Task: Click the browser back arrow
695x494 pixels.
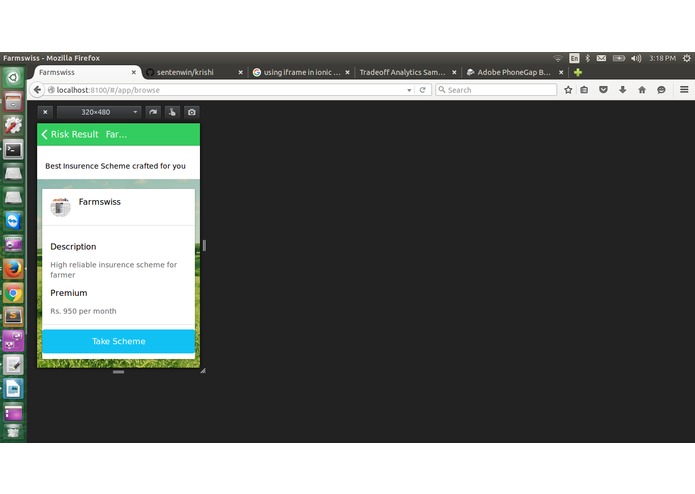Action: pos(37,90)
